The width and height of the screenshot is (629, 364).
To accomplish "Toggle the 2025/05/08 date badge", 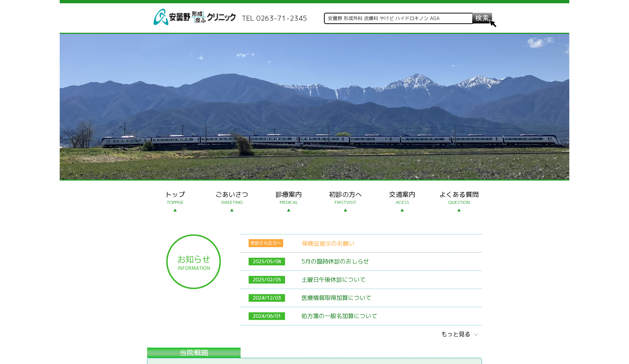I will click(x=266, y=261).
